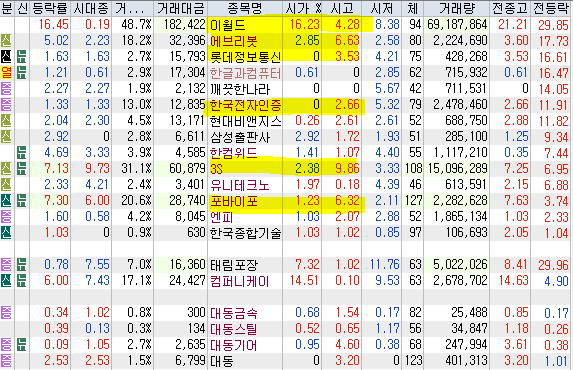Screen dimensions: 573x370
Task: Click the 신 icon in the 3S row
Action: click(x=6, y=169)
